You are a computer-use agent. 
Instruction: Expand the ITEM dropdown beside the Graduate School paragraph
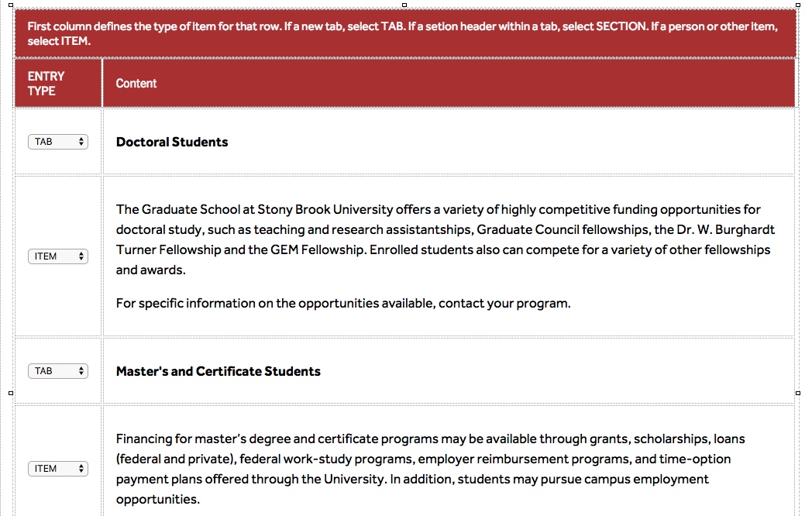(58, 256)
